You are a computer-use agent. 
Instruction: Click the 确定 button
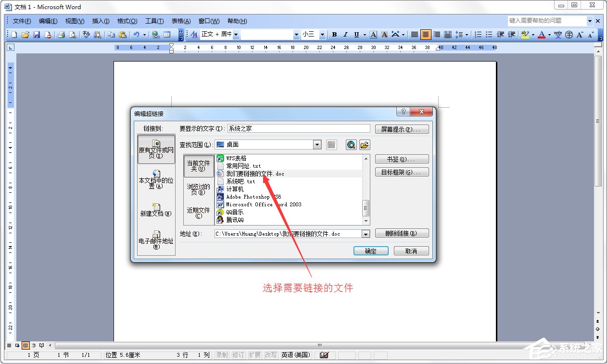tap(370, 251)
